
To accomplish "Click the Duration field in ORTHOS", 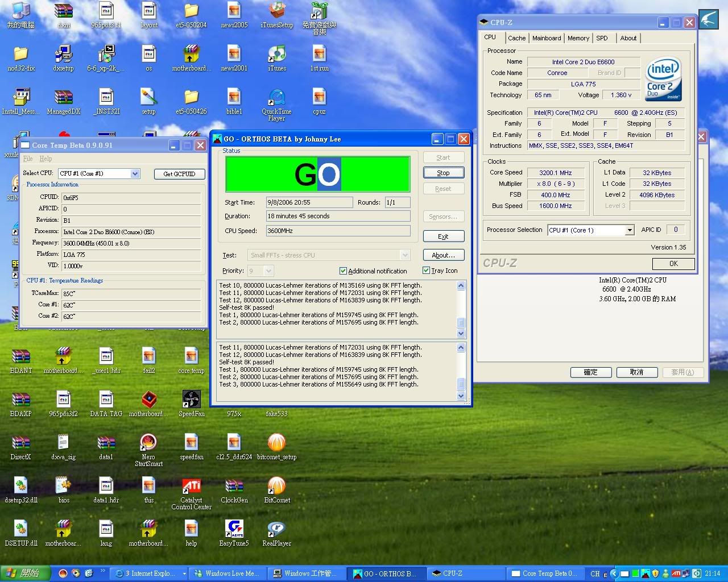I will click(x=338, y=216).
